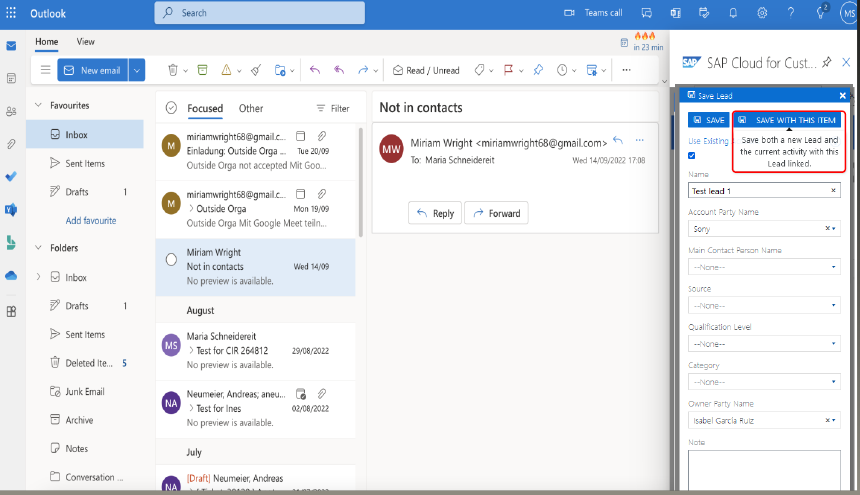Toggle Use Existing checkbox
860x495 pixels.
[692, 156]
